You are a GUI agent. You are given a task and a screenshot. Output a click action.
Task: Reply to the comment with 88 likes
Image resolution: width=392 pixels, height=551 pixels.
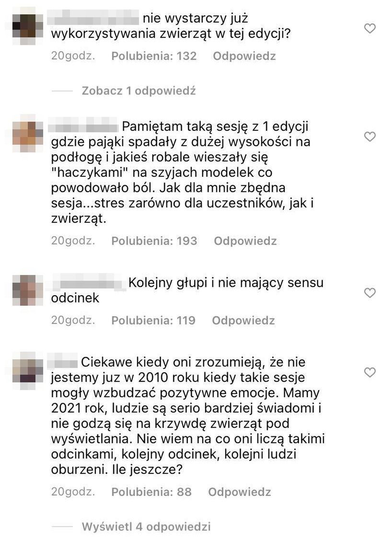tap(240, 492)
